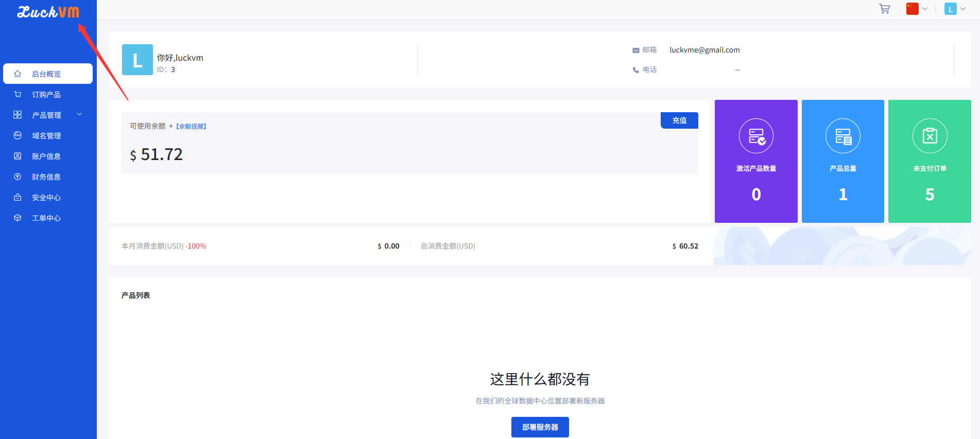This screenshot has height=439, width=980.
Task: Open the purple 激活产品数量 card
Action: (756, 161)
